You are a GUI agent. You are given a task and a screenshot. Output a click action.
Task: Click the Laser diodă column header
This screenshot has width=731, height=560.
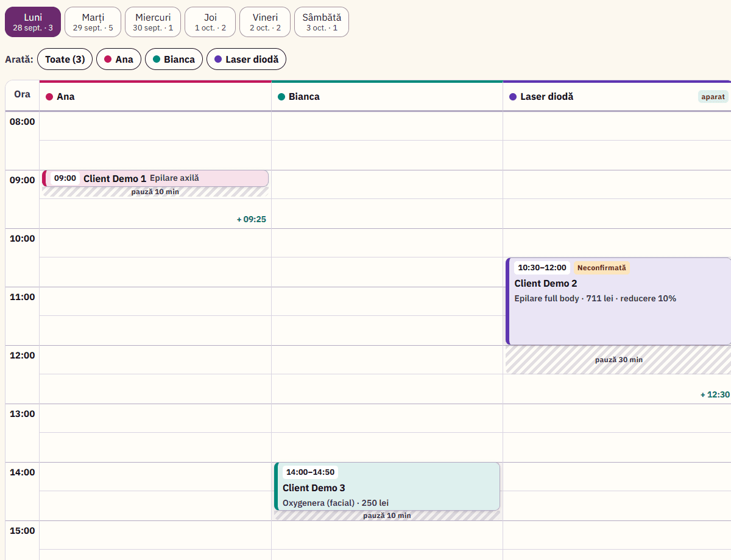(x=616, y=96)
